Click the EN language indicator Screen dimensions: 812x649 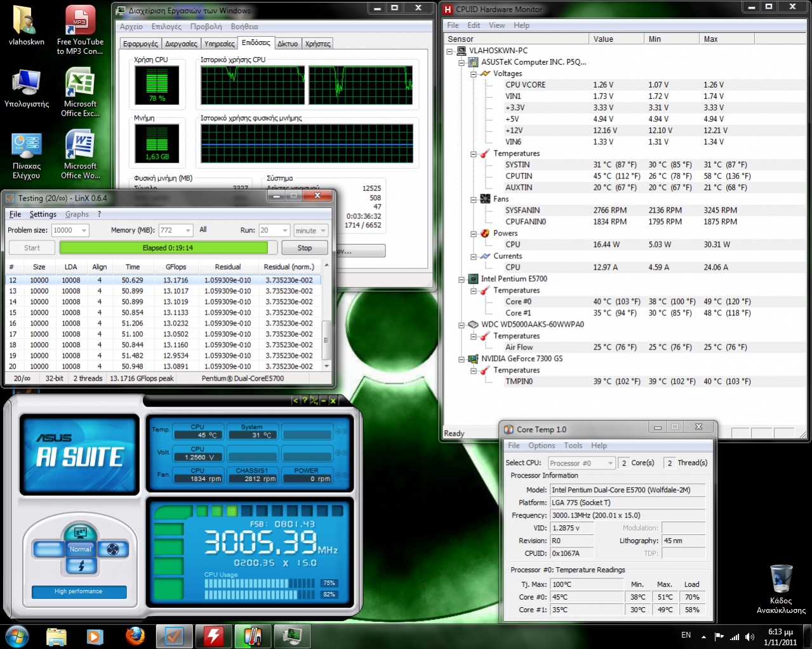coord(686,635)
